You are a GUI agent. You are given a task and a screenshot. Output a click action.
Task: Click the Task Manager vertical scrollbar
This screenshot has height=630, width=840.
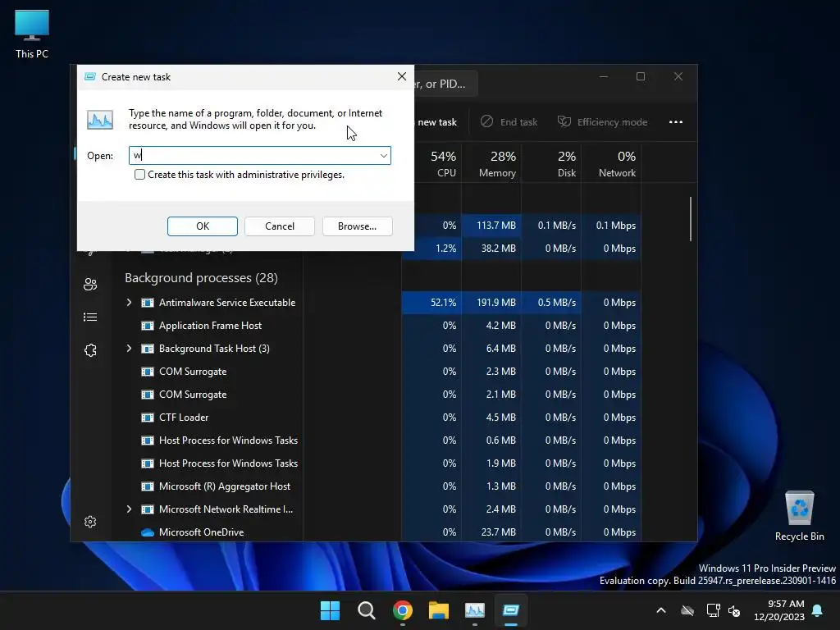[x=691, y=220]
